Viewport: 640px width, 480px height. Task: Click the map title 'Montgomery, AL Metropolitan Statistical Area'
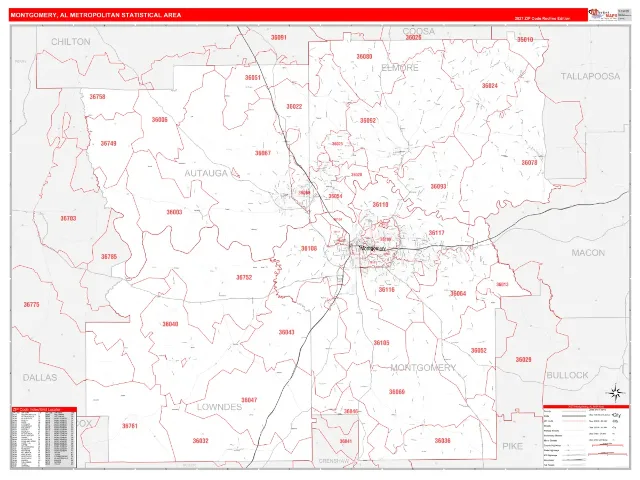pyautogui.click(x=96, y=15)
